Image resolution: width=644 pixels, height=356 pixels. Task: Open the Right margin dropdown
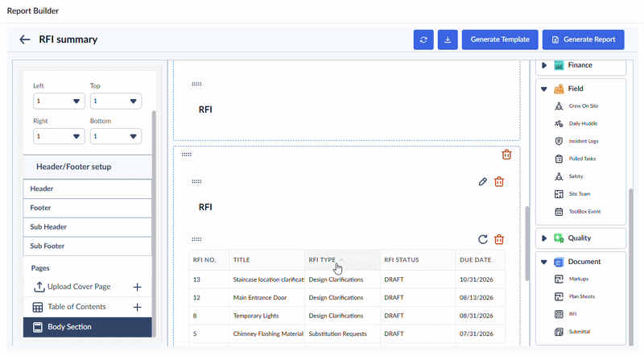click(x=59, y=136)
